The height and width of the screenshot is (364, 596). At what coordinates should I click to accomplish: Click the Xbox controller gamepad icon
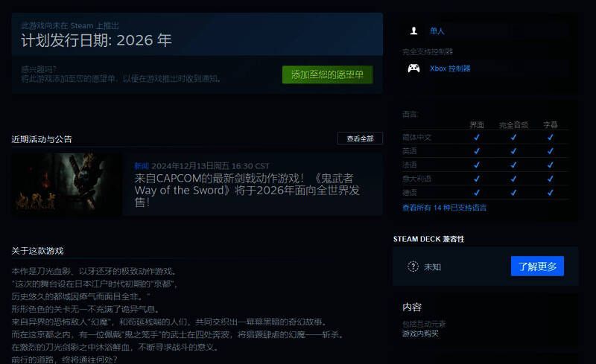[x=413, y=68]
